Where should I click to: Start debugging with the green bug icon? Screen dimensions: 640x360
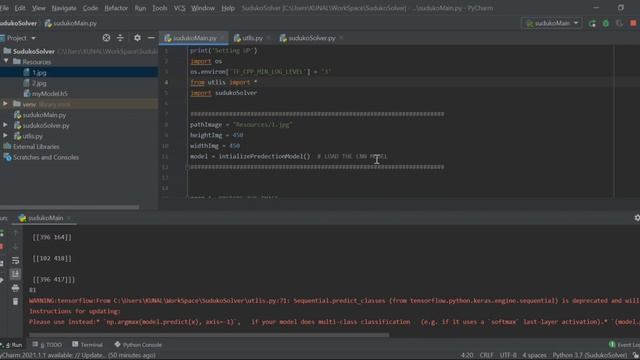click(606, 24)
